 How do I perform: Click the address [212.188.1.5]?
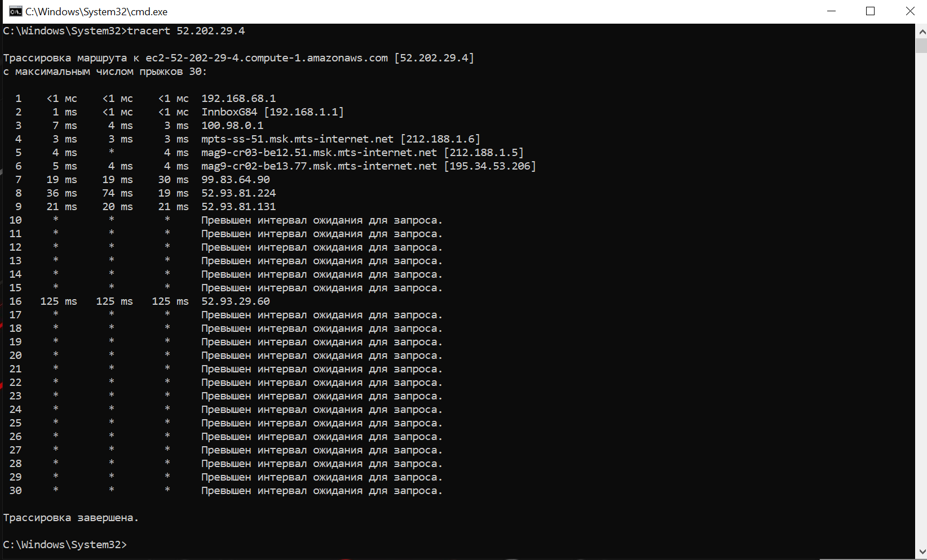484,153
